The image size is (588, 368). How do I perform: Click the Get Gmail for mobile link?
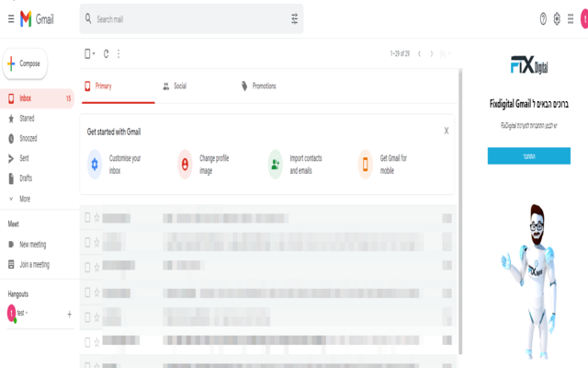[x=393, y=164]
